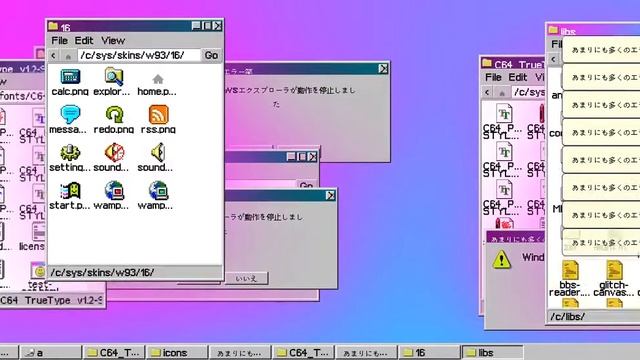
Task: Click the address path field in 16 window
Action: [x=139, y=55]
